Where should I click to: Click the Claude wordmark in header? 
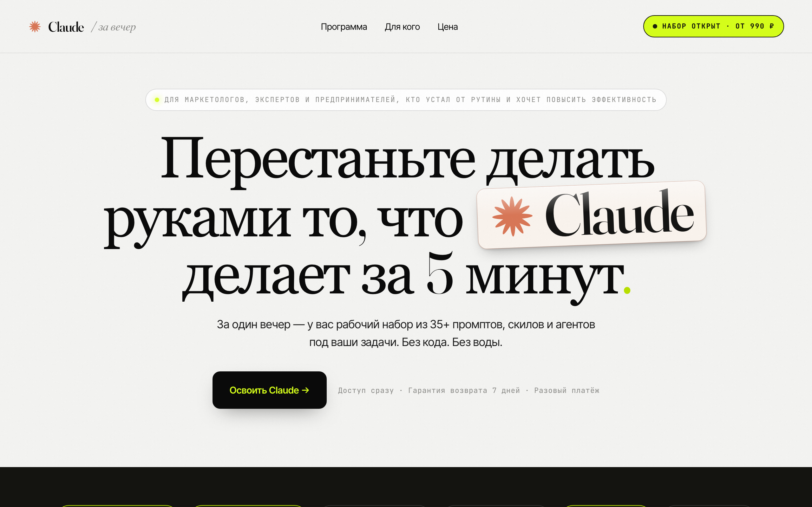[66, 27]
